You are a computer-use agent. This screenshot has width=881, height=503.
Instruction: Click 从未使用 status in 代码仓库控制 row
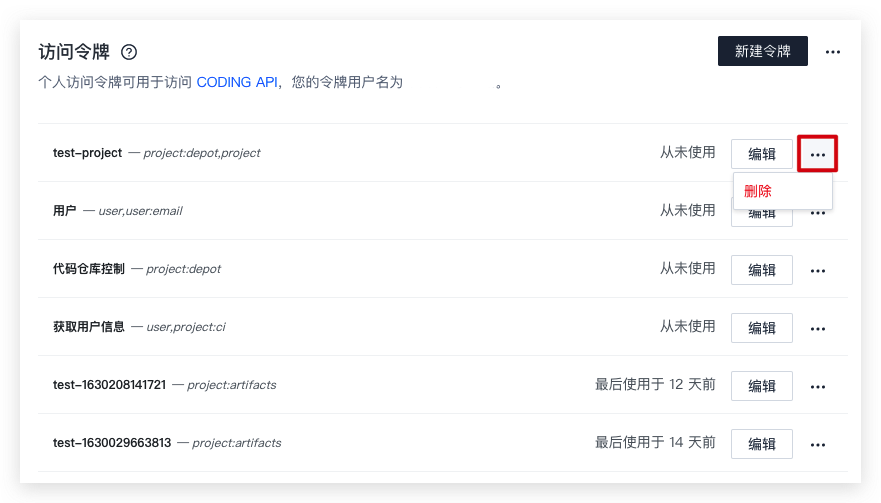click(x=688, y=268)
